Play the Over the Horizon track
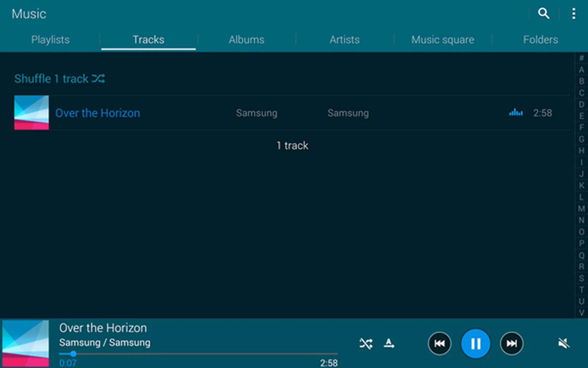The width and height of the screenshot is (588, 368). (x=98, y=113)
